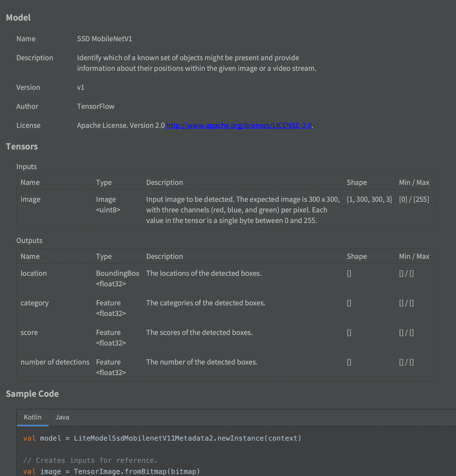Select the 'score' output tensor name
This screenshot has height=476, width=456.
29,332
